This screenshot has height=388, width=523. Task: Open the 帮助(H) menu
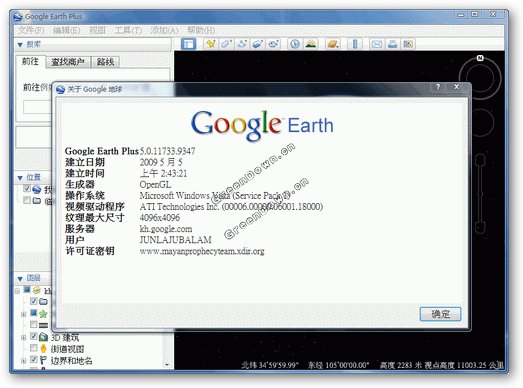(x=201, y=30)
